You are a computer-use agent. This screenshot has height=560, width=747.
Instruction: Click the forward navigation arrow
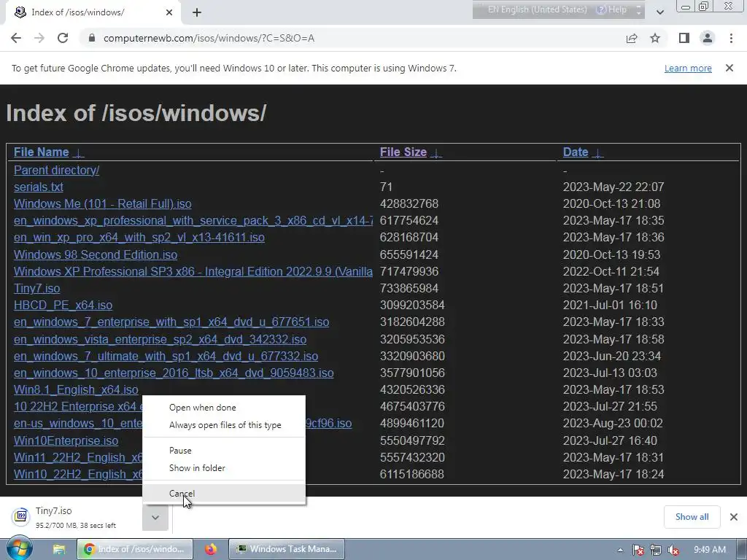click(x=39, y=38)
